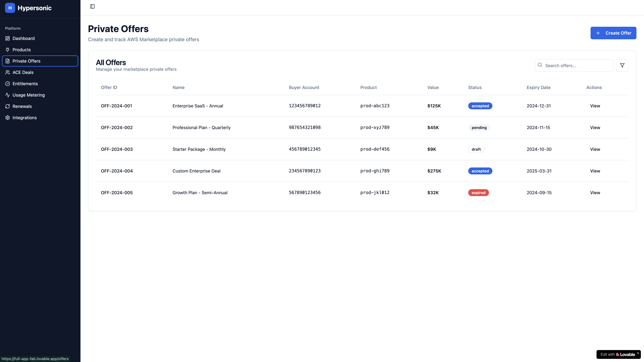The width and height of the screenshot is (644, 362).
Task: Click the pending status badge
Action: pos(479,128)
